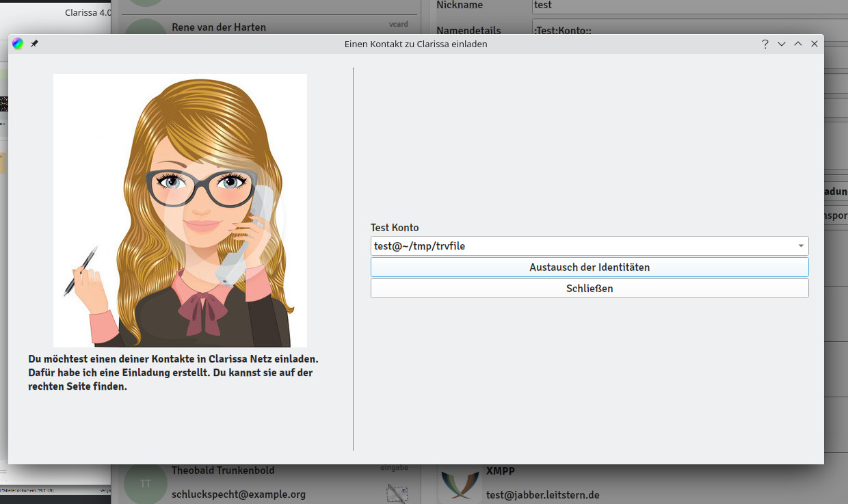
Task: Open context help via the question mark icon
Action: 765,44
